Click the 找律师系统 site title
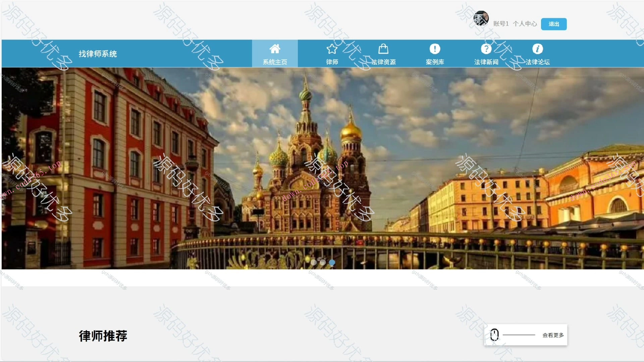The width and height of the screenshot is (644, 362). (98, 54)
